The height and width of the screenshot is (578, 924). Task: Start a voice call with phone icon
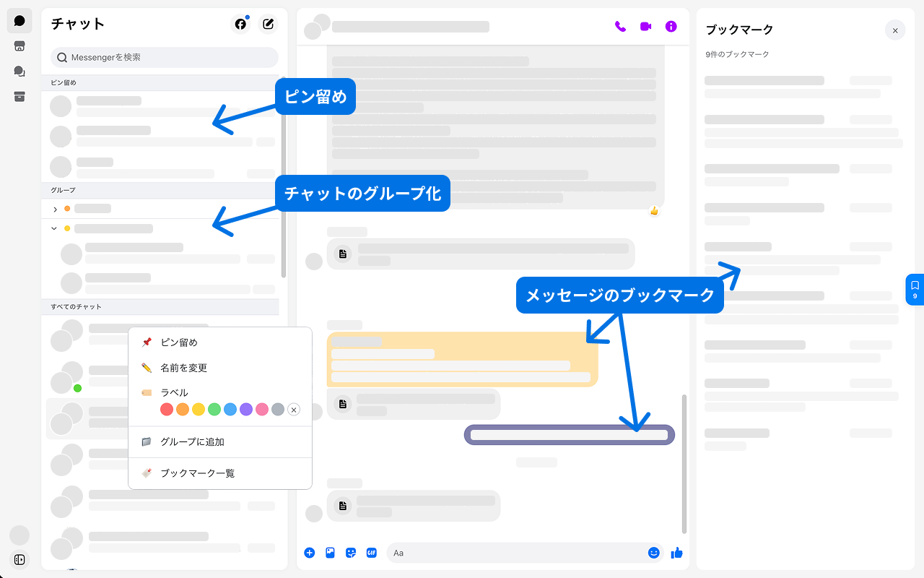pyautogui.click(x=620, y=26)
